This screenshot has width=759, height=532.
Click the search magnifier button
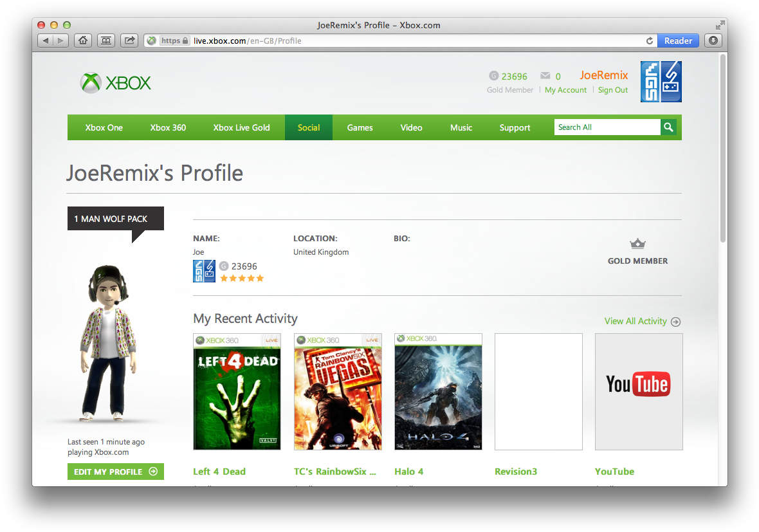point(668,127)
